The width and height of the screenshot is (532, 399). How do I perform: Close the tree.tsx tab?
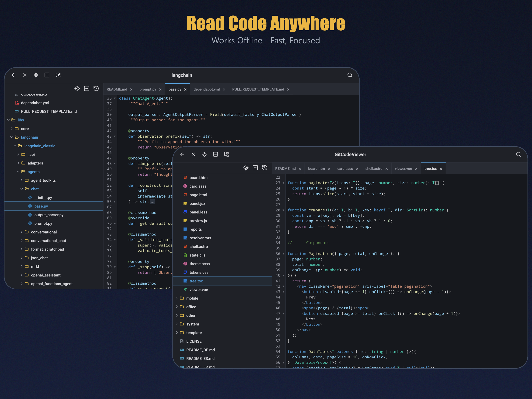point(441,169)
